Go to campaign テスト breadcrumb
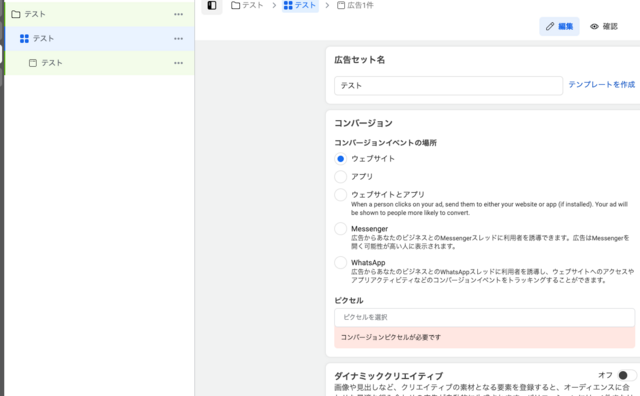Viewport: 640px width, 396px height. [247, 5]
